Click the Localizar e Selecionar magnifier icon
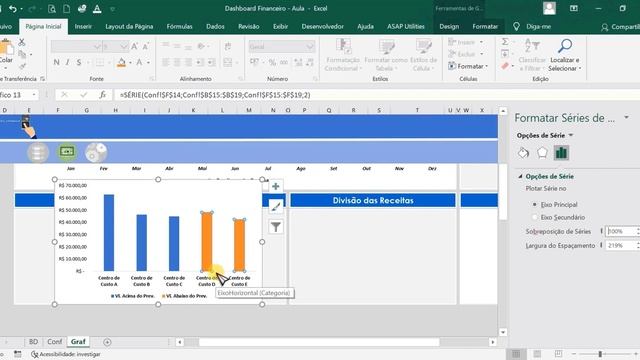 [x=565, y=46]
